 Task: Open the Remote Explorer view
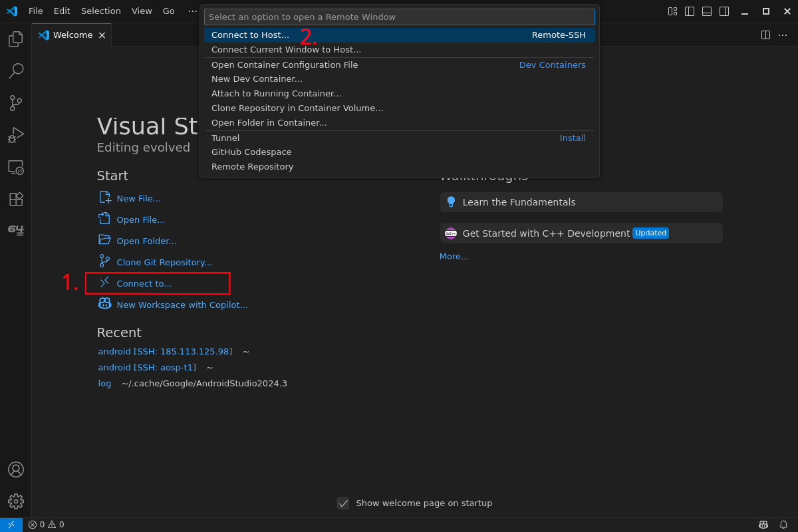[16, 167]
